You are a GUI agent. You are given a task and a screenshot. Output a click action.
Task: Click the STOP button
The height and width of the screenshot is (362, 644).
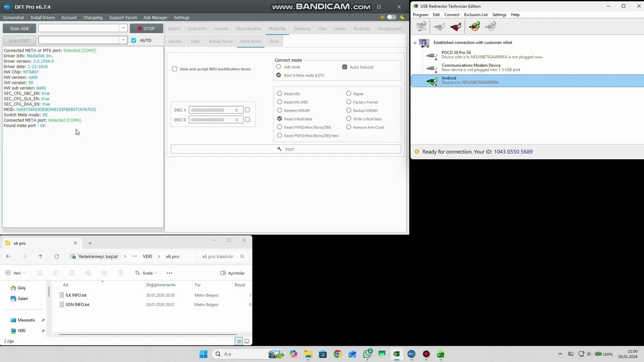[x=146, y=29]
